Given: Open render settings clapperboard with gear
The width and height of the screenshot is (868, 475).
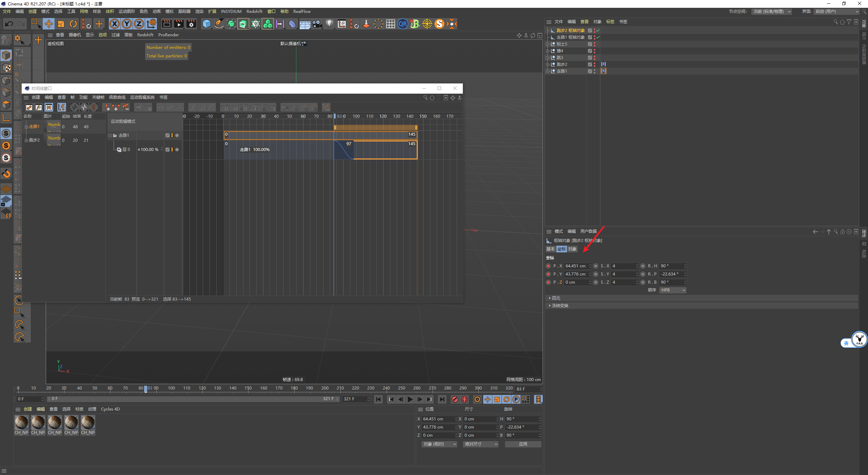Looking at the screenshot, I should click(192, 24).
